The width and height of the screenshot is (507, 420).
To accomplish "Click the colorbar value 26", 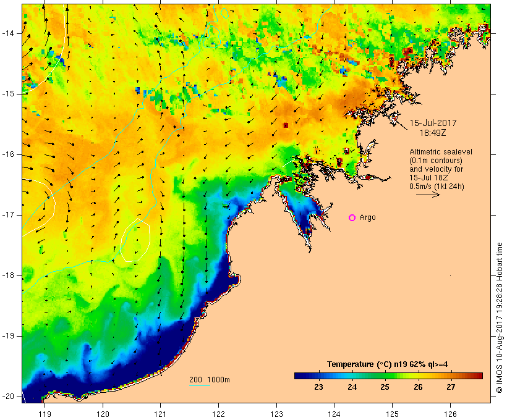I will click(x=418, y=387).
